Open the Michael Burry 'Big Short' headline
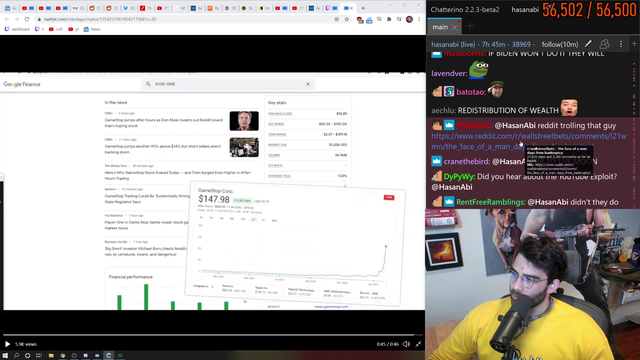The image size is (640, 360). [x=146, y=251]
